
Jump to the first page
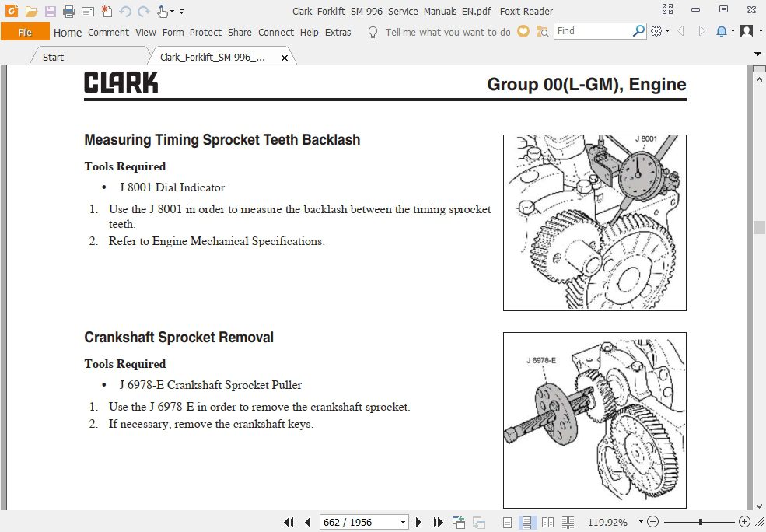(x=289, y=522)
